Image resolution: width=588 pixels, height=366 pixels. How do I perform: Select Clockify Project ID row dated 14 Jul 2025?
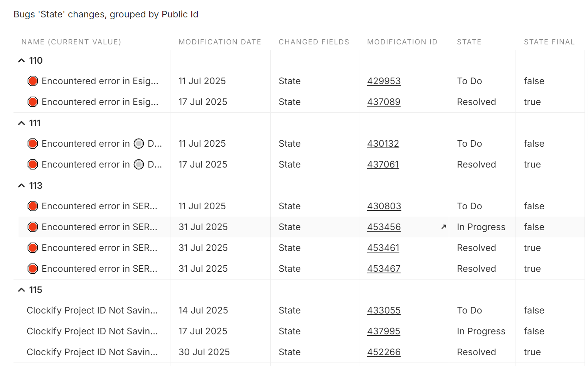click(x=92, y=310)
